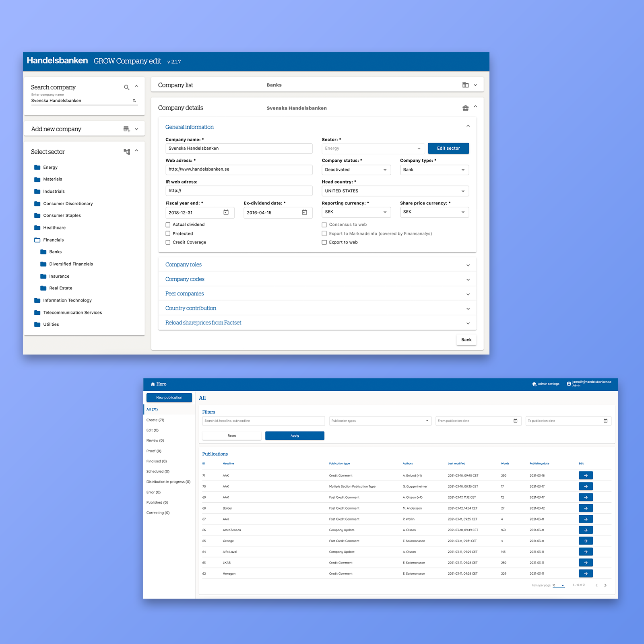Toggle the Export to web checkbox
The width and height of the screenshot is (644, 644).
point(324,243)
